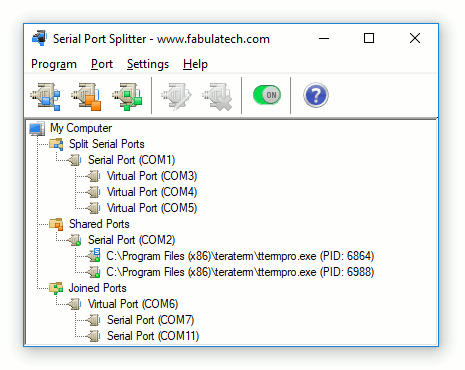Close the Serial Port Splitter window
The width and height of the screenshot is (465, 370).
[415, 38]
